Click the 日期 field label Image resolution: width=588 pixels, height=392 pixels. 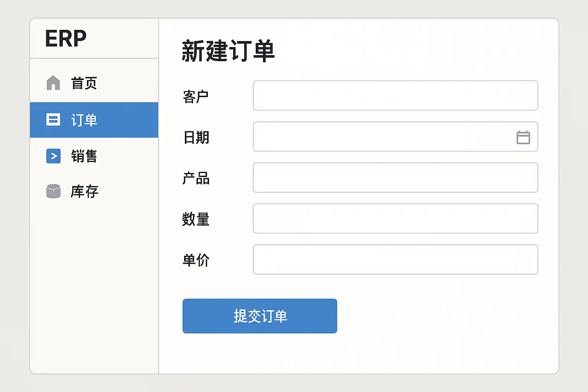(x=196, y=137)
